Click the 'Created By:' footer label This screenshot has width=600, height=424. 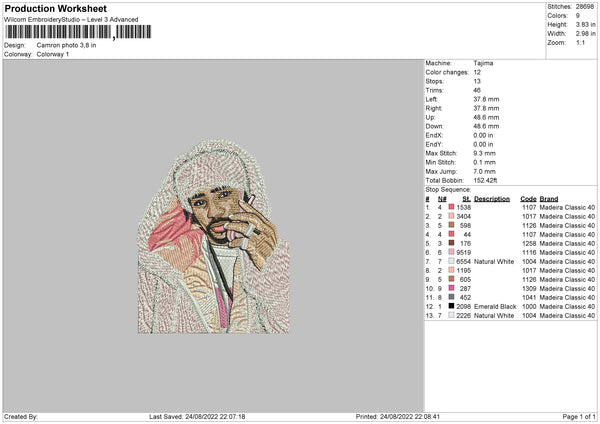pyautogui.click(x=21, y=416)
